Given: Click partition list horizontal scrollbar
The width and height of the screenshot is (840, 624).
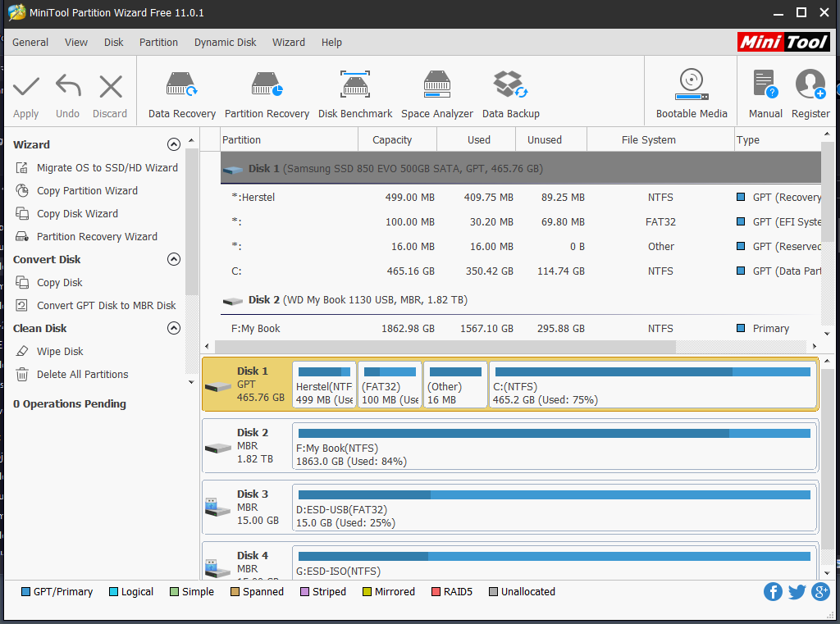Looking at the screenshot, I should point(445,347).
